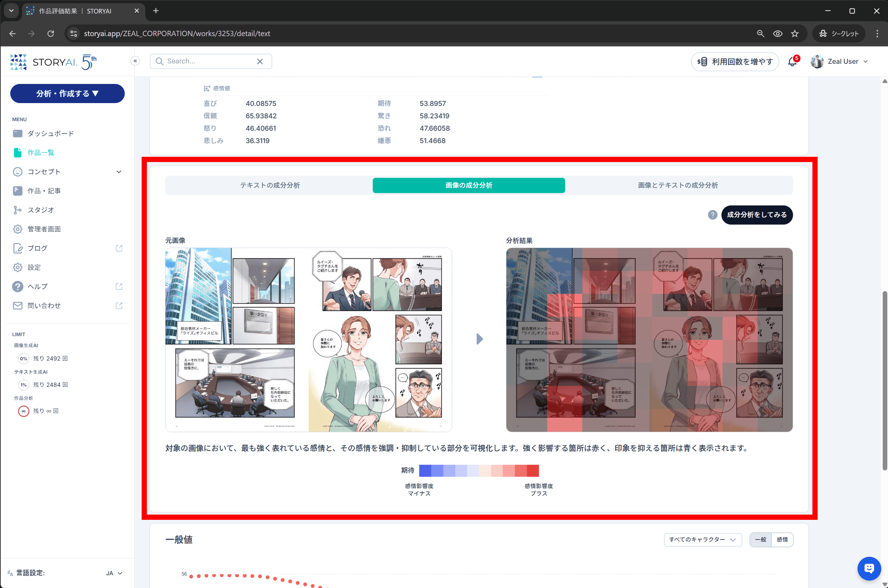This screenshot has width=888, height=588.
Task: Open the chat support bubble
Action: pos(869,569)
